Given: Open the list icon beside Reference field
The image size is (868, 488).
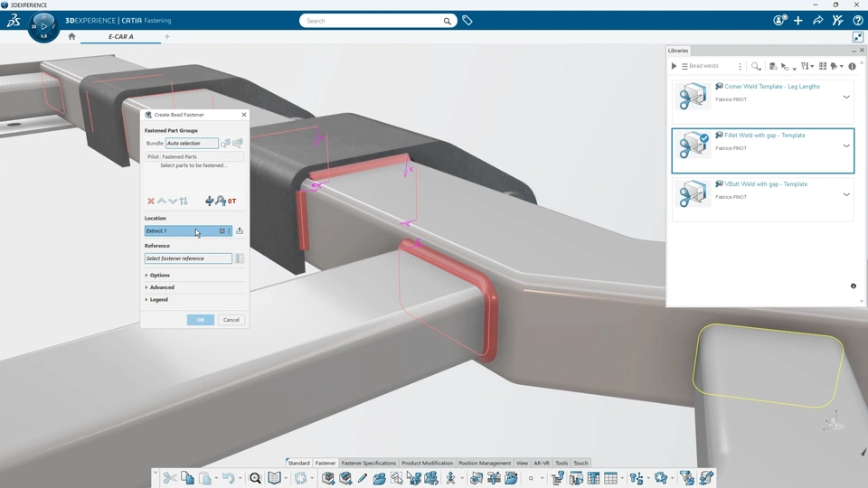Looking at the screenshot, I should coord(240,258).
